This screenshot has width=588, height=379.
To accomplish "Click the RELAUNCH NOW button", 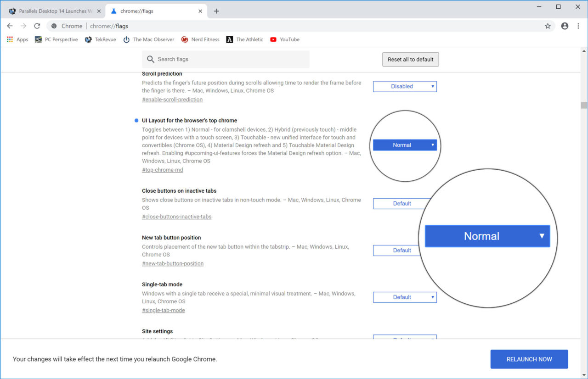I will 529,359.
